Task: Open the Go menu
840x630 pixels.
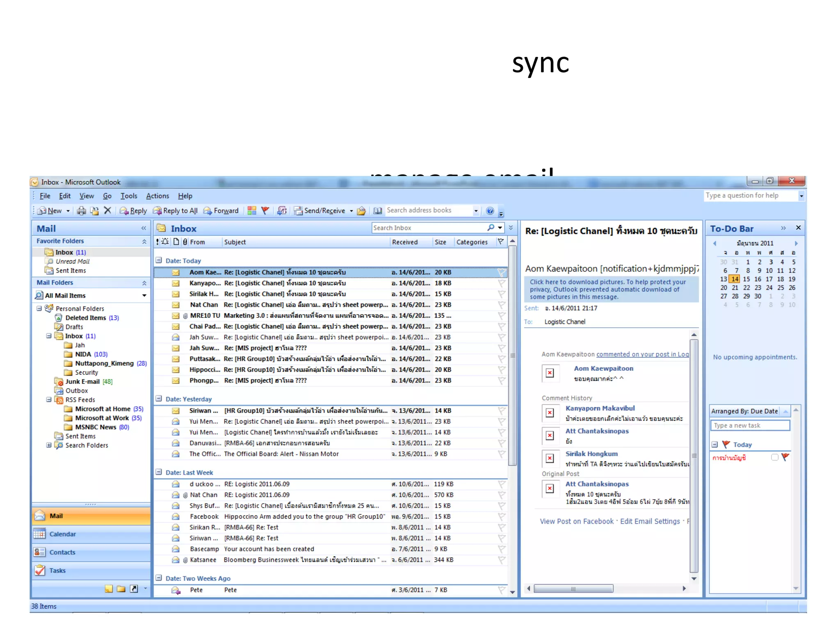Action: click(107, 196)
